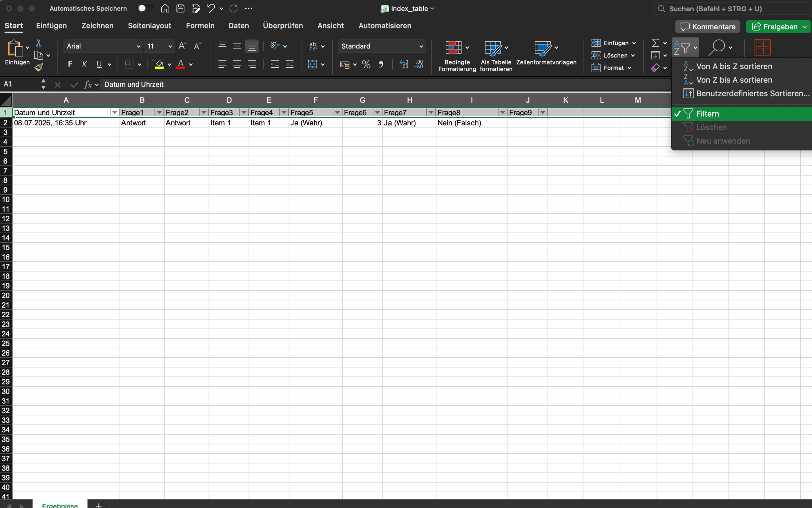Toggle bold formatting F button

[70, 64]
